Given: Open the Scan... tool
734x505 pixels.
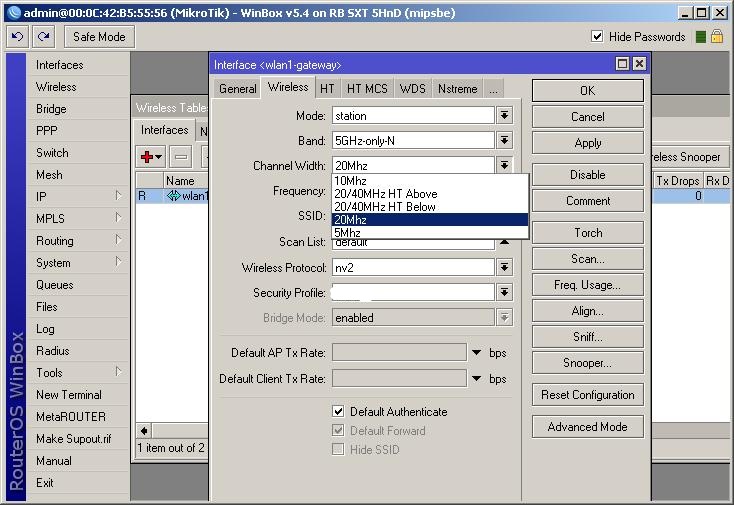Looking at the screenshot, I should (x=587, y=259).
